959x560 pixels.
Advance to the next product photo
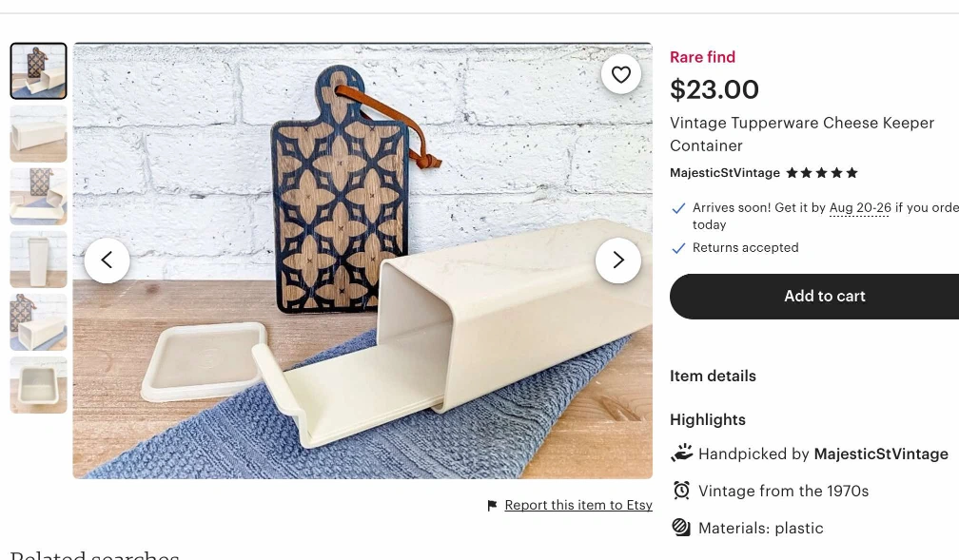[618, 261]
